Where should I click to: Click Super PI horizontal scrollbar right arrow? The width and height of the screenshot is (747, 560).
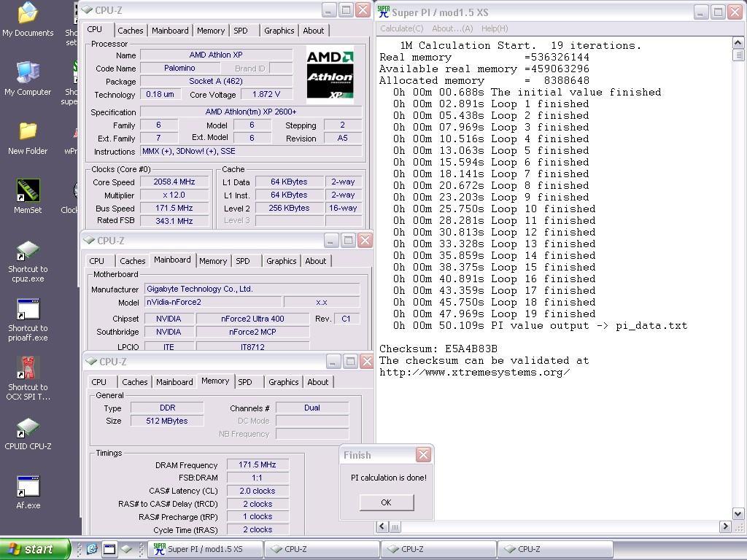pos(725,526)
